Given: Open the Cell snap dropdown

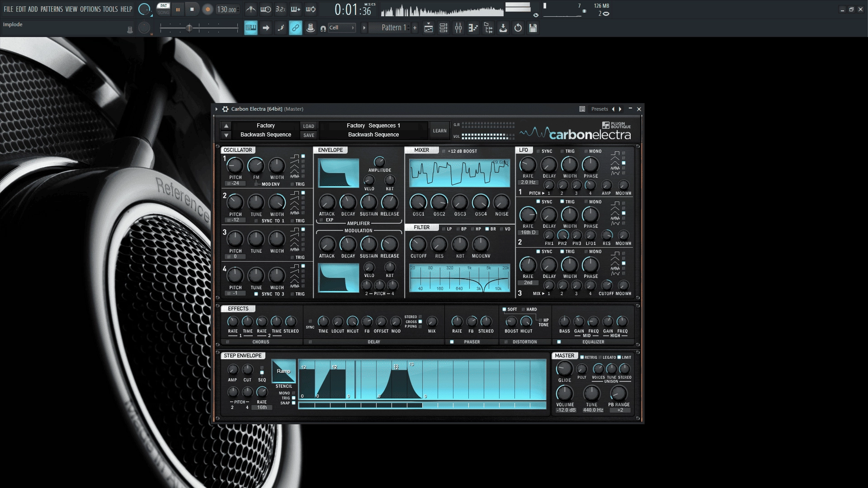Looking at the screenshot, I should [342, 28].
